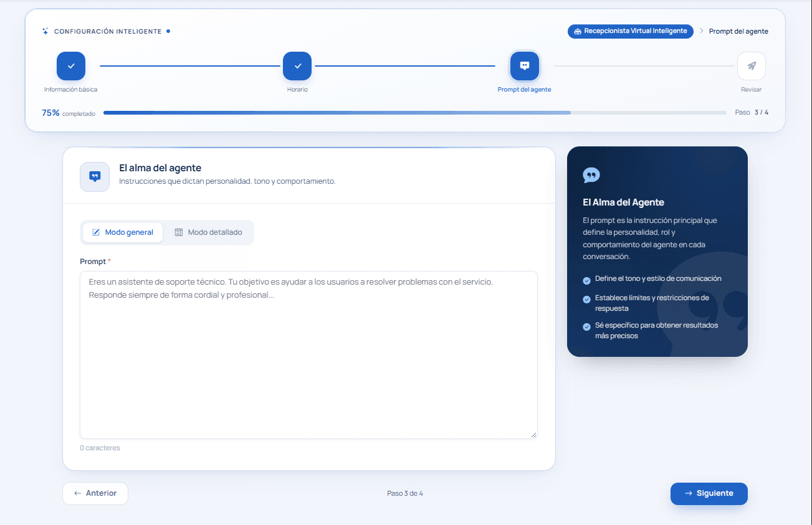Switch to the Modo general tab

click(123, 232)
